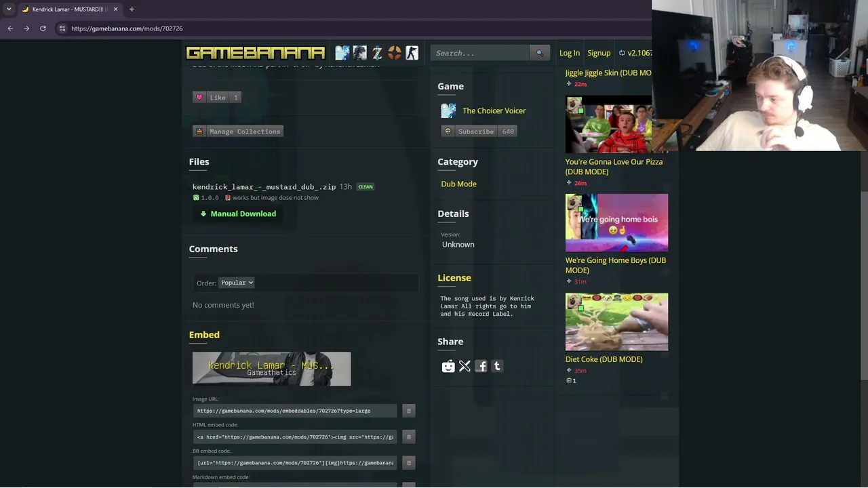Open the pizza mod thumbnail
Viewport: 868px width, 488px height.
609,125
